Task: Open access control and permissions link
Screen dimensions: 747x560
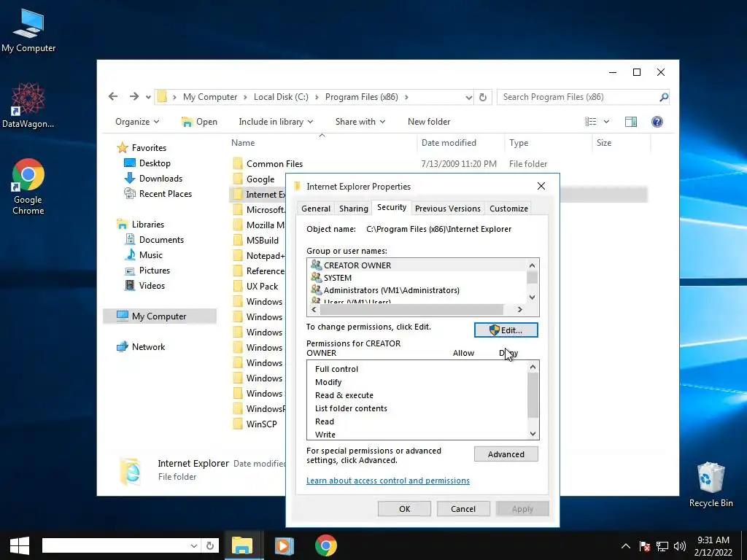Action: [388, 481]
